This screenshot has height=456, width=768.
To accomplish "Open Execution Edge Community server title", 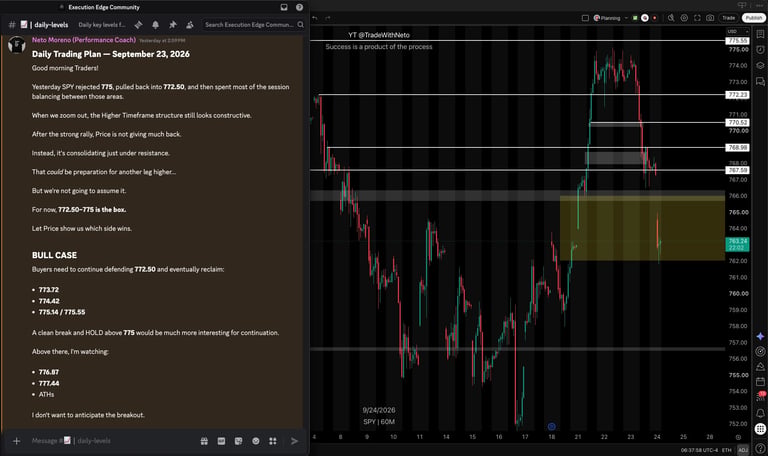I will (x=104, y=7).
